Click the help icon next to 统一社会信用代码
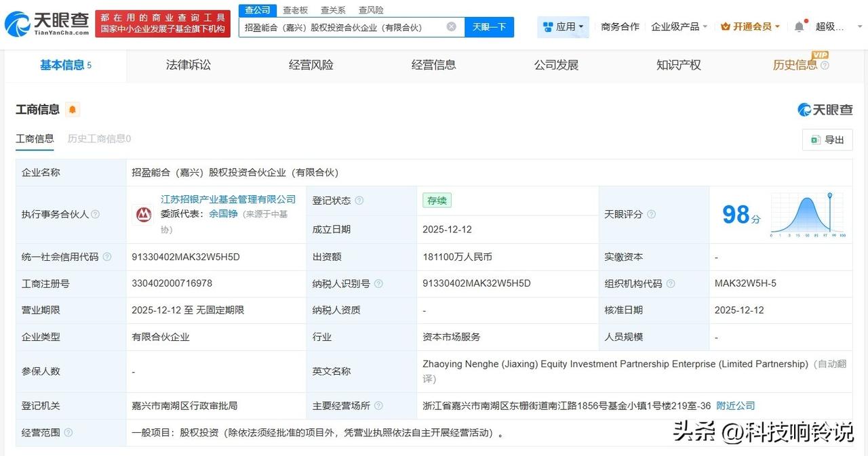This screenshot has height=456, width=868. [107, 257]
